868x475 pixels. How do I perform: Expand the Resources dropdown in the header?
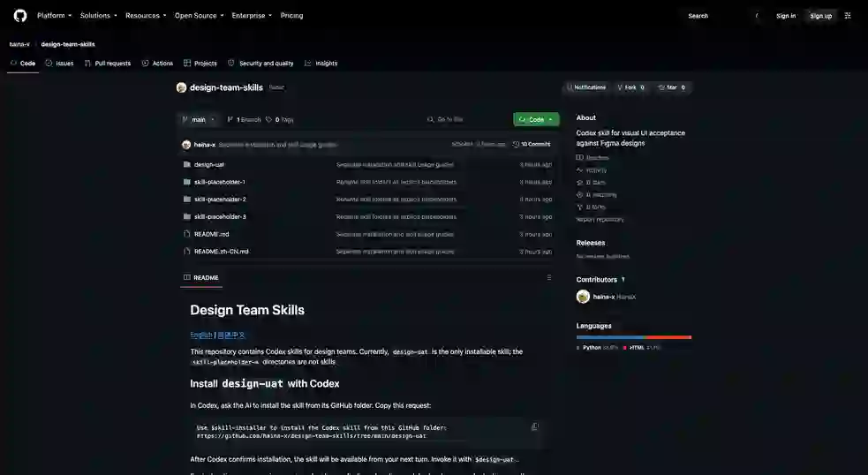146,16
